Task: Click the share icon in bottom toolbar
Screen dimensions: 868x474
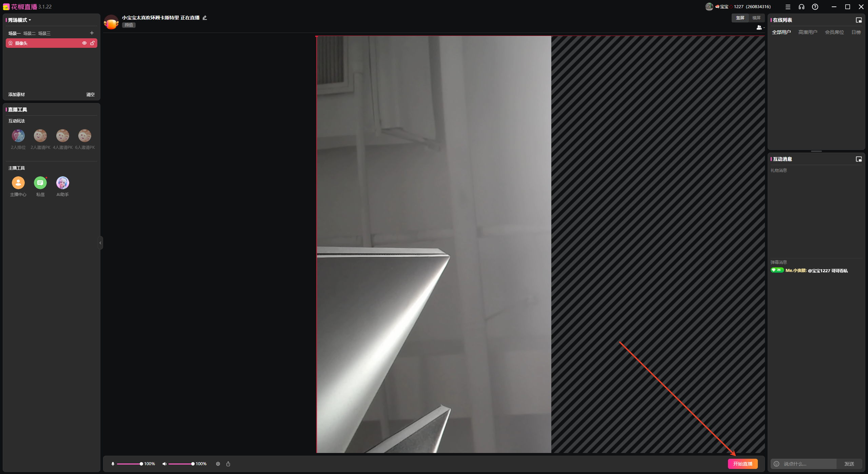Action: (x=228, y=464)
